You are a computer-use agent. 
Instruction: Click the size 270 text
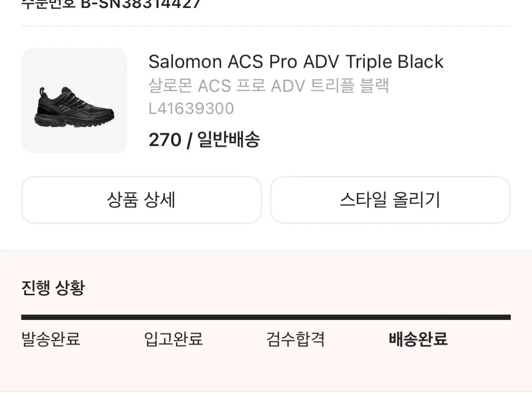pyautogui.click(x=165, y=140)
